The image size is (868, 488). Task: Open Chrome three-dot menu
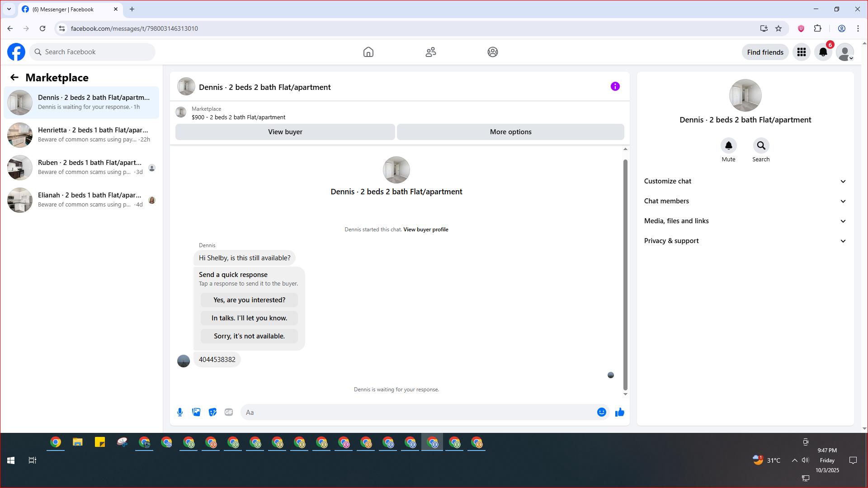[x=858, y=28]
